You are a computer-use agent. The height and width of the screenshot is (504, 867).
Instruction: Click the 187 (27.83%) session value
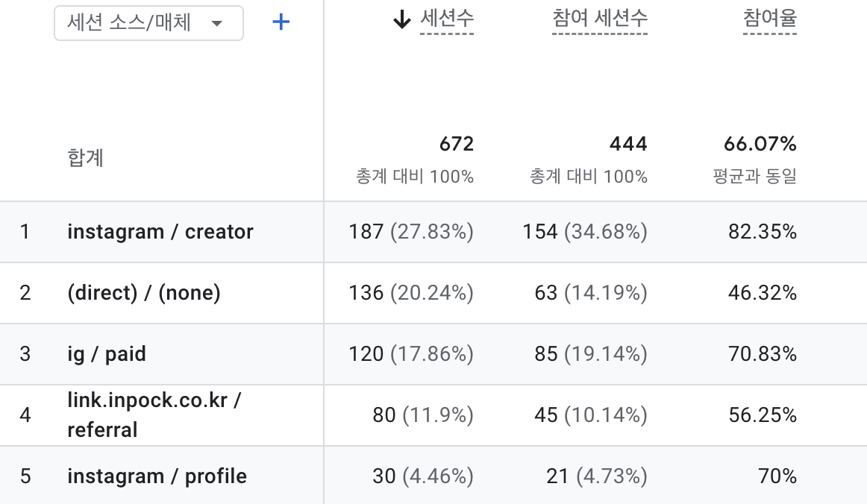click(x=412, y=232)
